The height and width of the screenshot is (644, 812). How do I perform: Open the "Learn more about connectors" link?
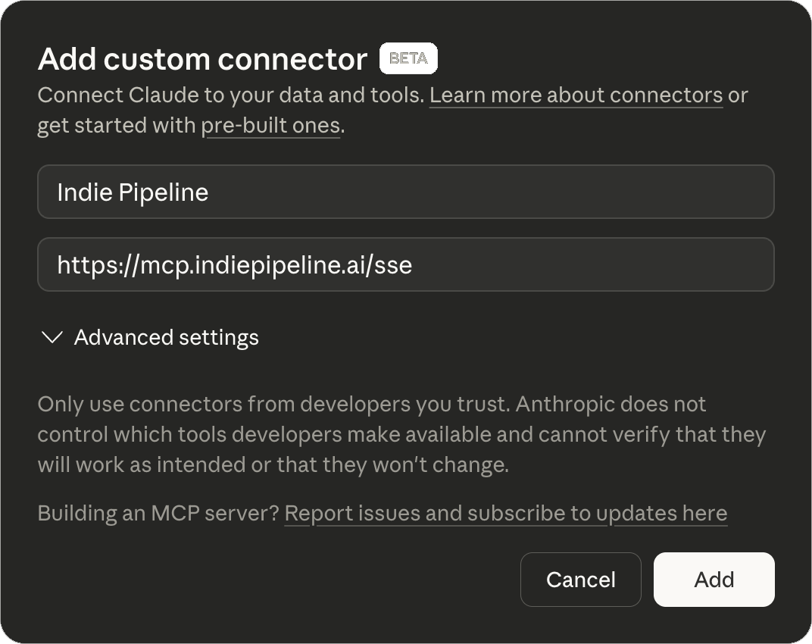(x=576, y=95)
